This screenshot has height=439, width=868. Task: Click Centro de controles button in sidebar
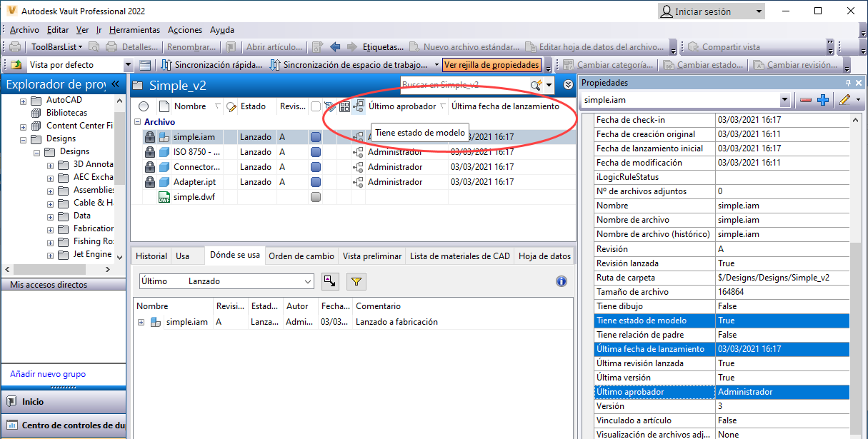[63, 425]
